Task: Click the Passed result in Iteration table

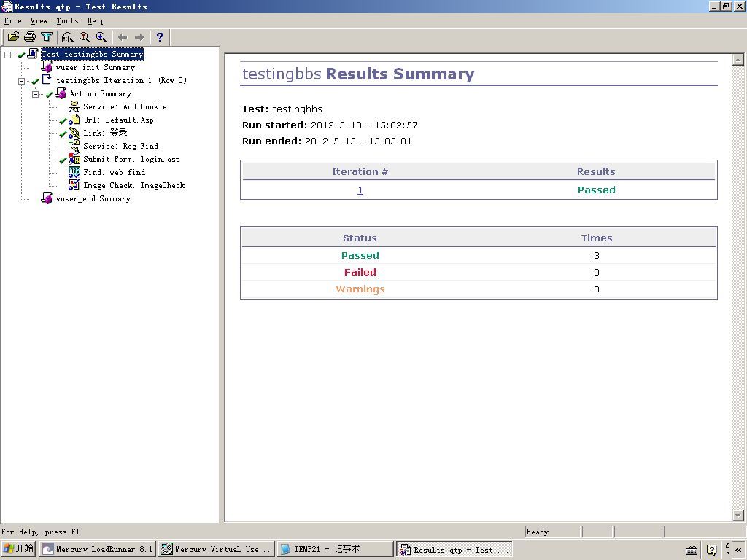Action: [x=597, y=190]
